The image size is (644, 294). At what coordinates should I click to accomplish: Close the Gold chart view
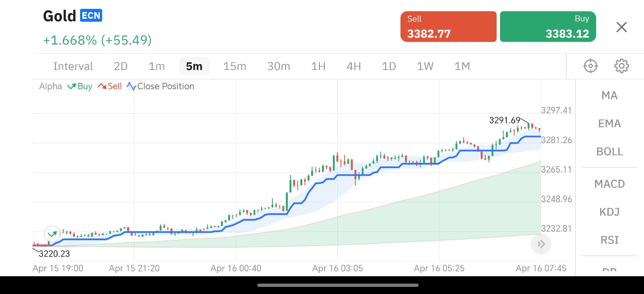(x=621, y=27)
